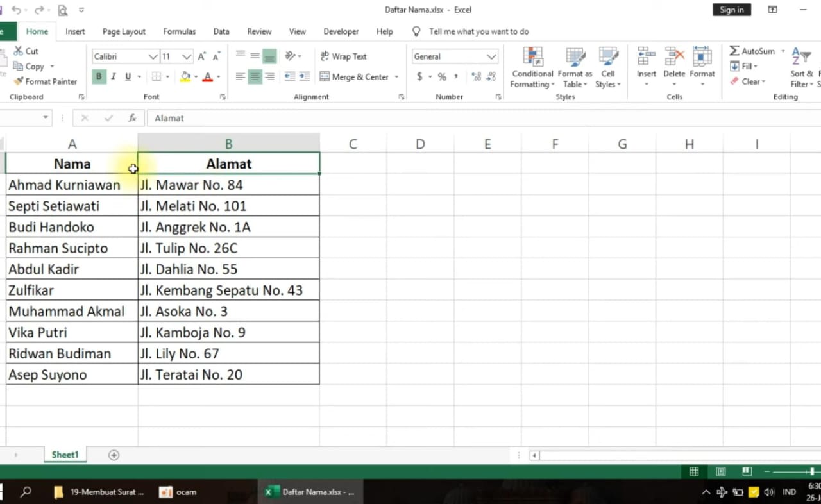Image resolution: width=821 pixels, height=504 pixels.
Task: Switch to Normal view in status bar
Action: coord(694,471)
